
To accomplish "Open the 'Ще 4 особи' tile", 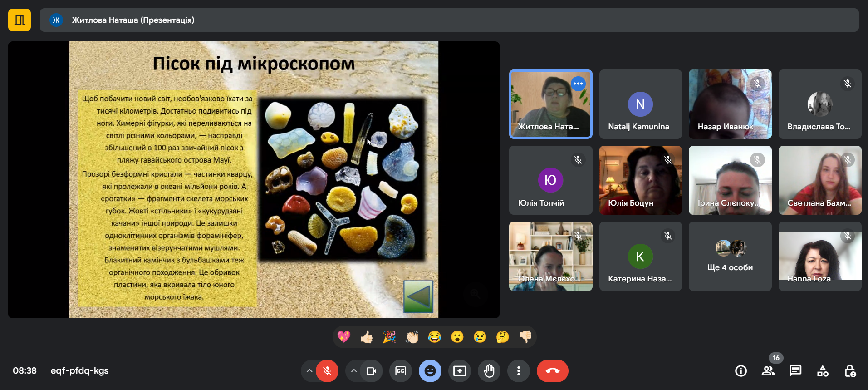I will [x=730, y=256].
